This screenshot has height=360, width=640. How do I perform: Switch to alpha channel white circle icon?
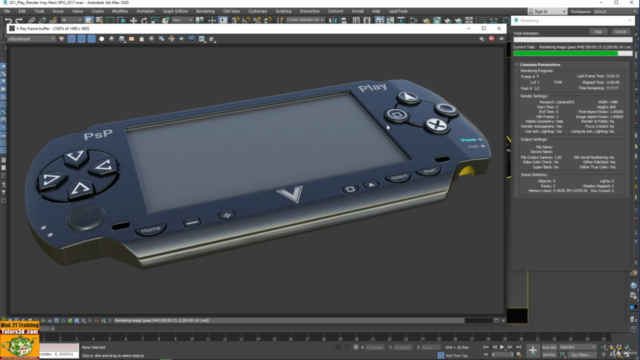coord(102,39)
